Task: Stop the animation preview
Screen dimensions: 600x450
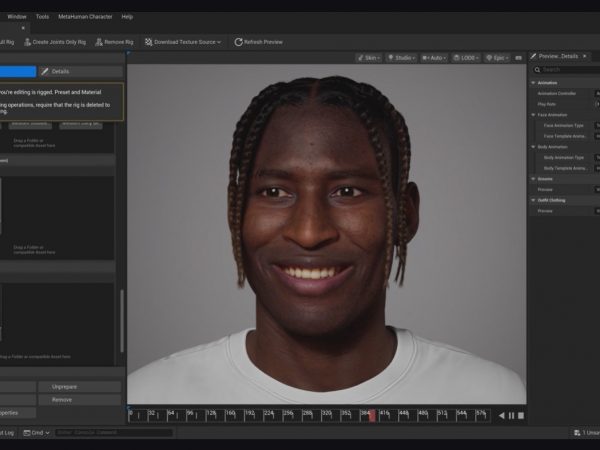Action: [521, 416]
